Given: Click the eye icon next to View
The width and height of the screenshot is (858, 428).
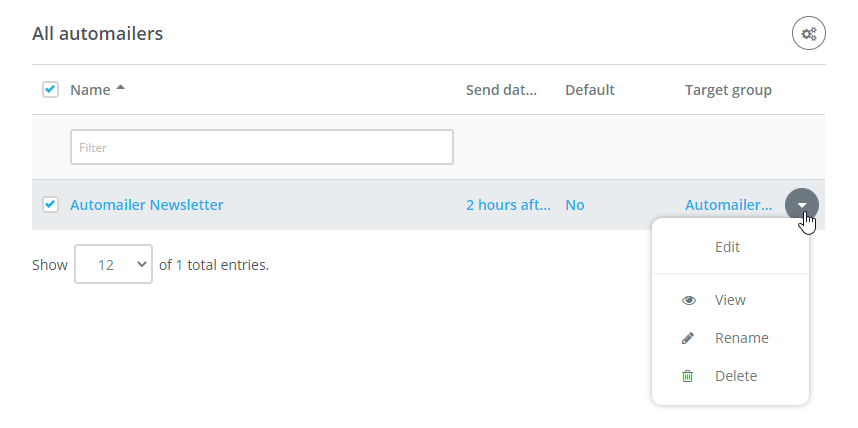Looking at the screenshot, I should tap(689, 300).
